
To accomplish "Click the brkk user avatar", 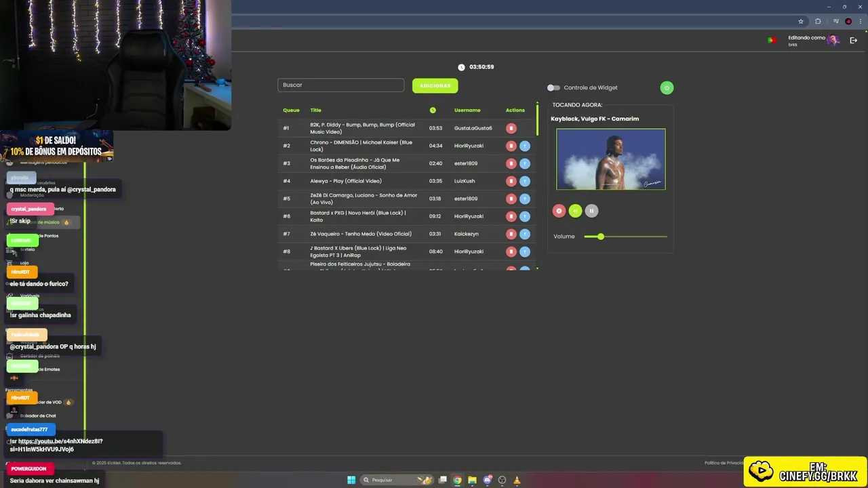I will [x=833, y=41].
